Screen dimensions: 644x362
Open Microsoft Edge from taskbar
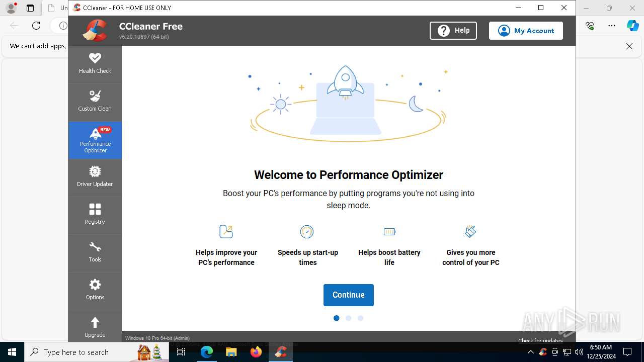pyautogui.click(x=207, y=352)
